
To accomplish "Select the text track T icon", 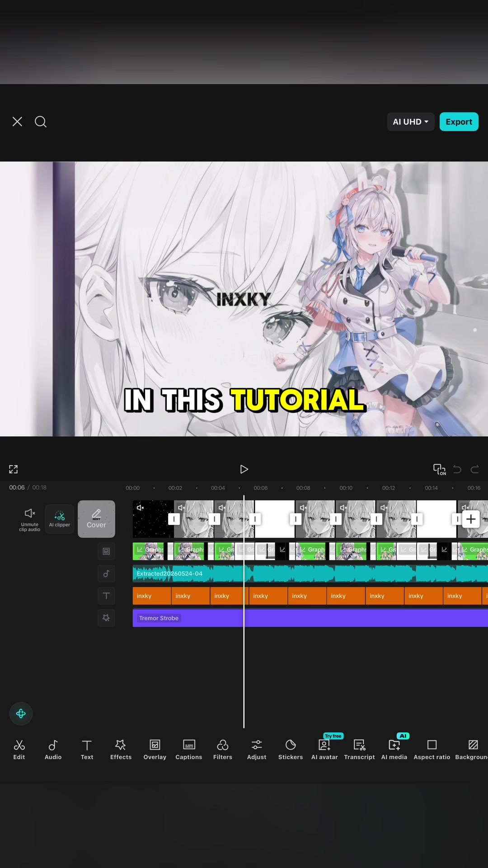I will point(106,596).
